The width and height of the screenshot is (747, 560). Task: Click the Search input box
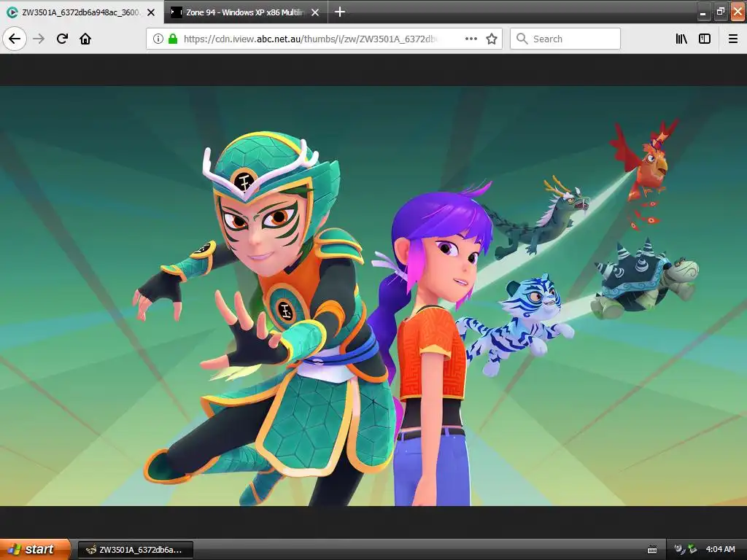click(x=565, y=39)
